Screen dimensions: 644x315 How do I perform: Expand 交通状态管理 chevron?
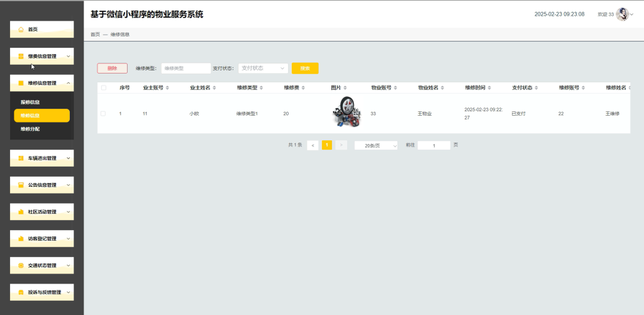tap(68, 265)
